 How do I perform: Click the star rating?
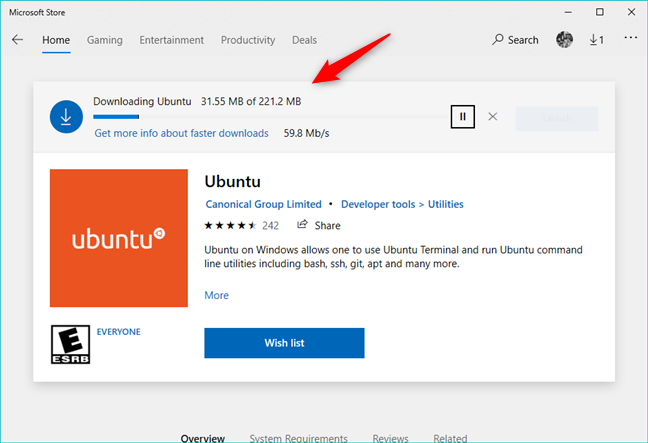(x=231, y=226)
